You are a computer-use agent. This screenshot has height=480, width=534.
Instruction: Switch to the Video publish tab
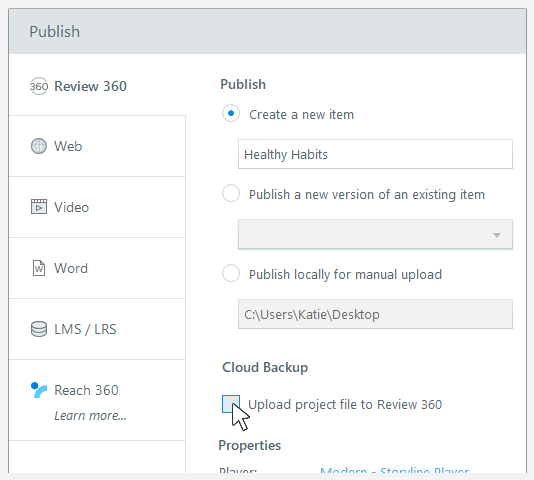(x=97, y=207)
